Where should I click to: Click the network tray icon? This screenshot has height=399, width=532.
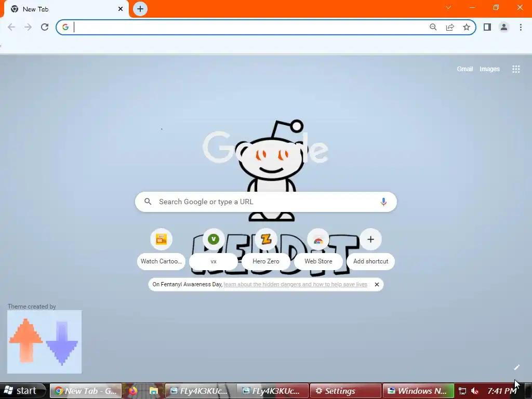[x=462, y=391]
